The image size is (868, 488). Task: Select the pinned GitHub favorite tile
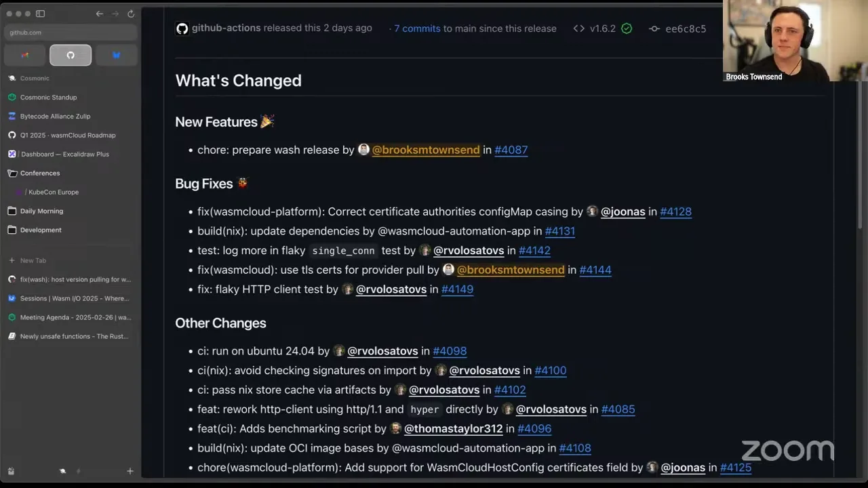point(71,55)
